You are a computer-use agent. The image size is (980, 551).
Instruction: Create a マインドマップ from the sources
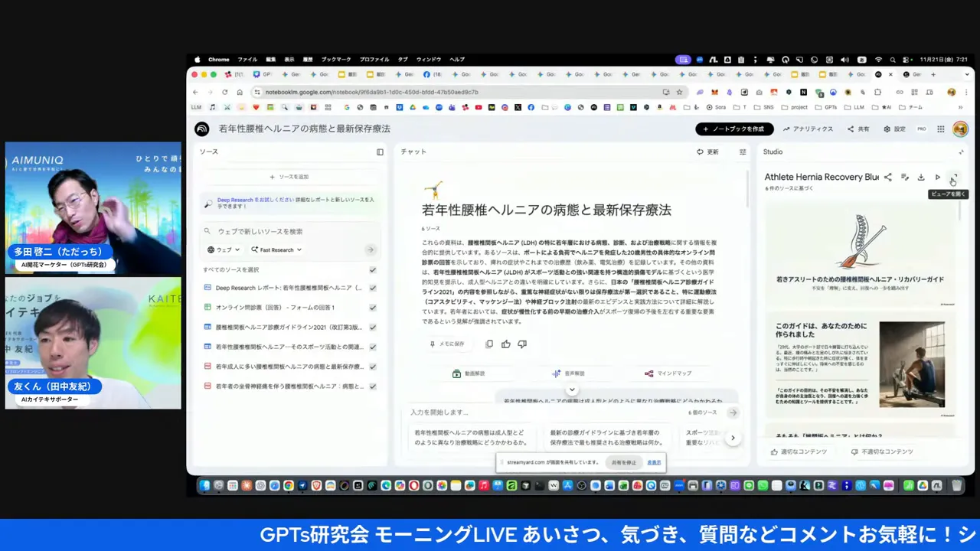669,373
